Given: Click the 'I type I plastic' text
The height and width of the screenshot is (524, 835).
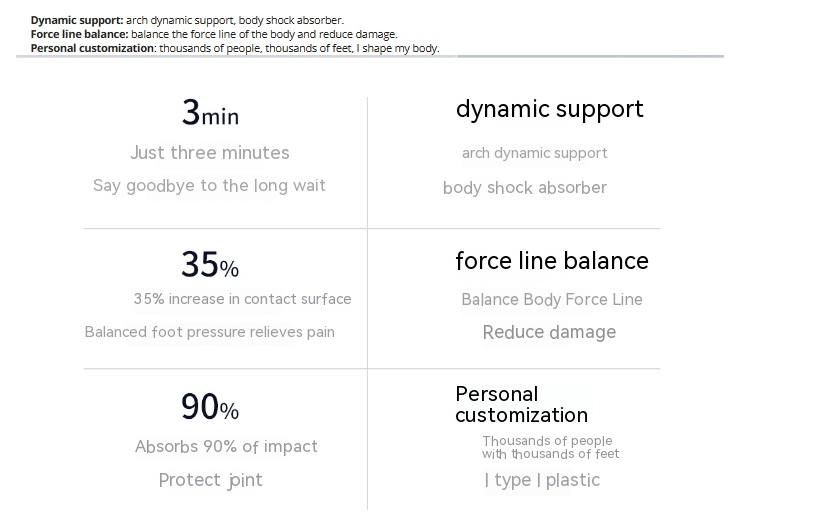Looking at the screenshot, I should (x=542, y=480).
